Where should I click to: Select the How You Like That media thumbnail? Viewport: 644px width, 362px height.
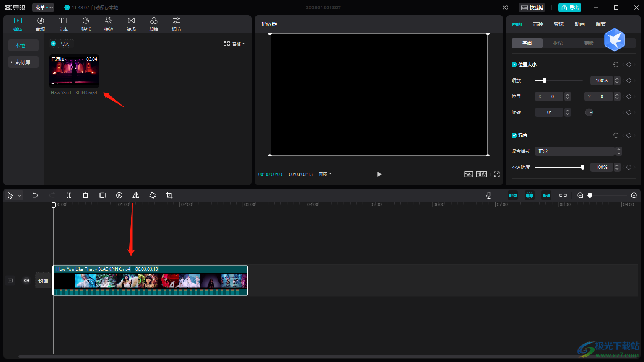coord(74,71)
